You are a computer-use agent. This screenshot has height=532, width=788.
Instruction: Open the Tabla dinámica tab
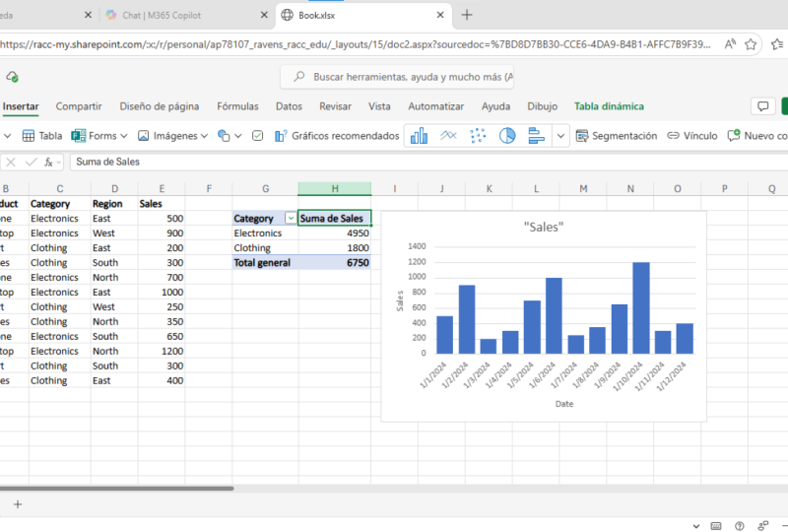pyautogui.click(x=609, y=106)
